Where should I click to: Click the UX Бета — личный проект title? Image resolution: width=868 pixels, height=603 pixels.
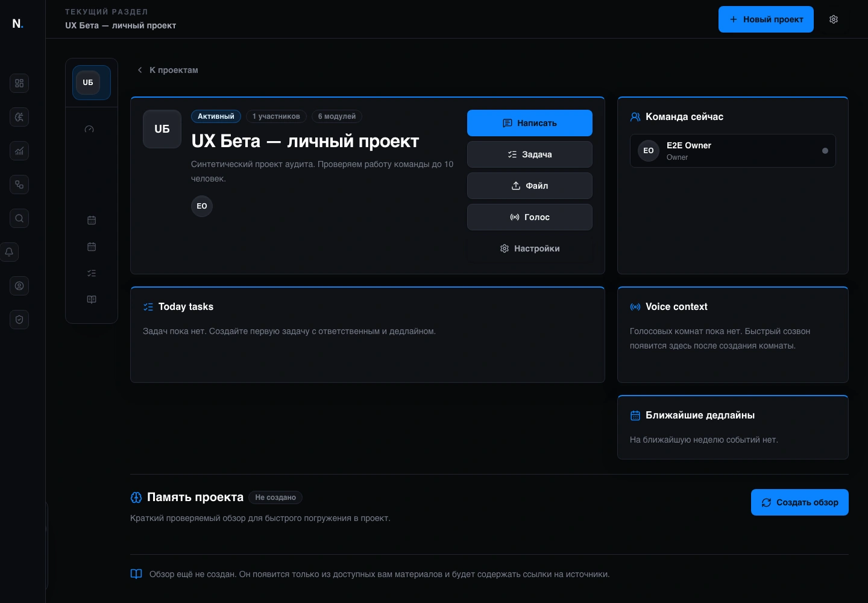[x=305, y=141]
